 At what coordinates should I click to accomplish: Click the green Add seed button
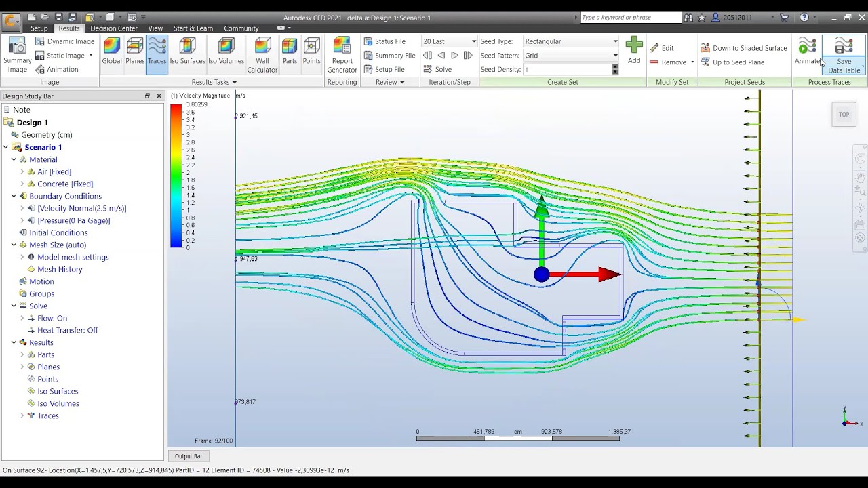634,51
